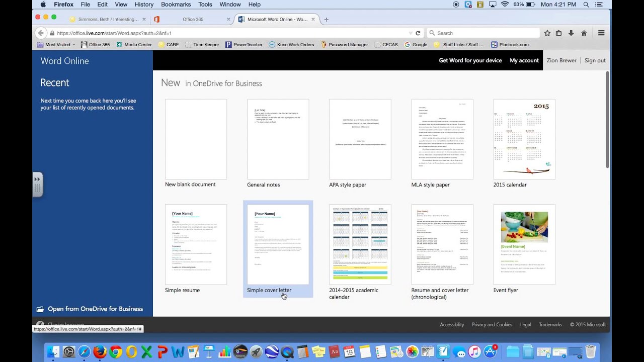Click the Wi-Fi status icon
The width and height of the screenshot is (644, 362).
pos(505,5)
